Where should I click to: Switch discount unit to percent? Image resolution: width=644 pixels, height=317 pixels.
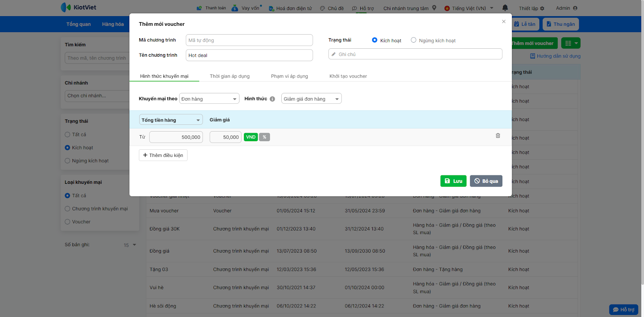(x=264, y=137)
